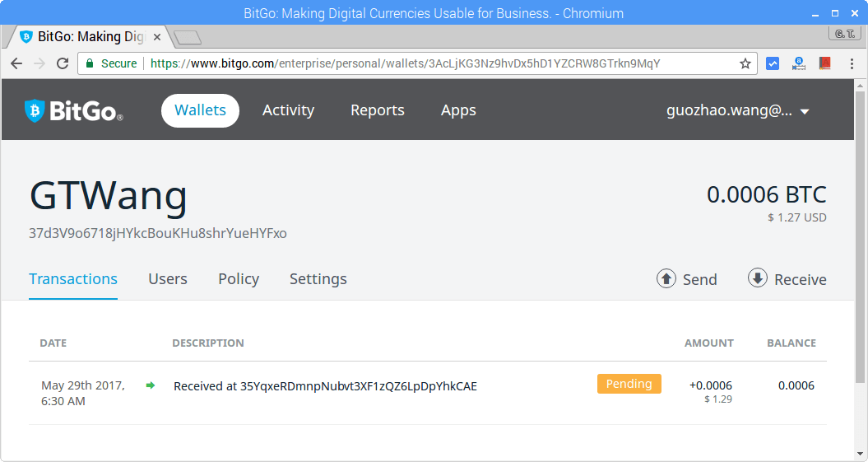
Task: Click the red book extension icon
Action: (x=824, y=63)
